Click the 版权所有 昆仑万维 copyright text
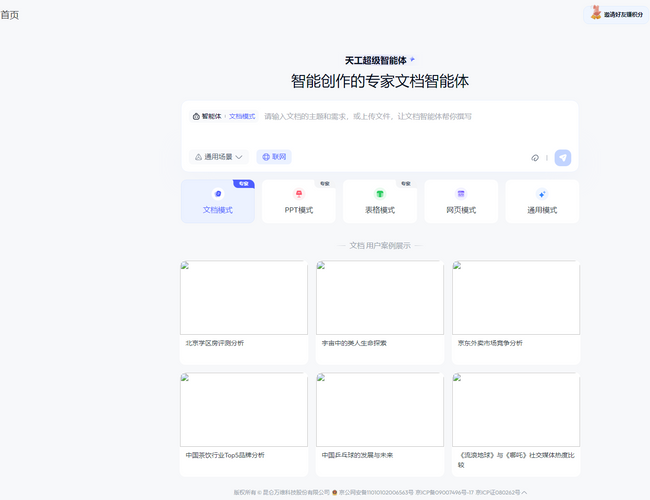Image resolution: width=650 pixels, height=500 pixels. pos(281,493)
